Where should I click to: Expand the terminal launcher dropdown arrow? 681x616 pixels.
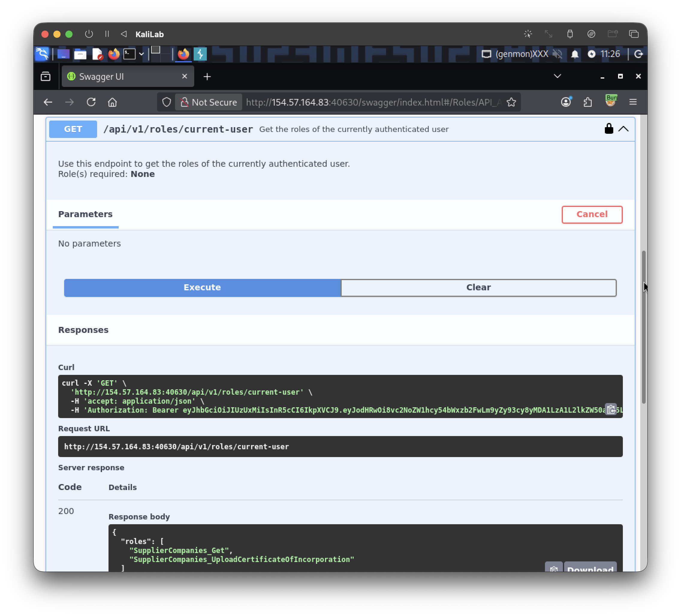click(x=141, y=54)
